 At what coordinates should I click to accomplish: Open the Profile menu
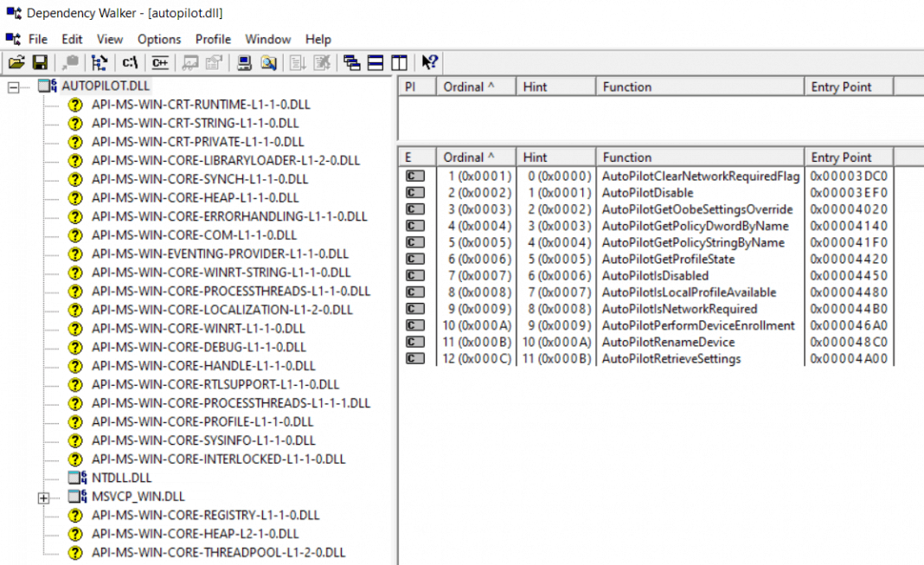[213, 39]
